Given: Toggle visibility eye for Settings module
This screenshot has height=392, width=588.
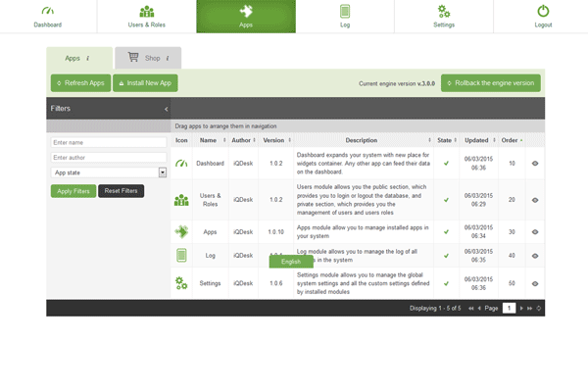Looking at the screenshot, I should click(x=535, y=283).
